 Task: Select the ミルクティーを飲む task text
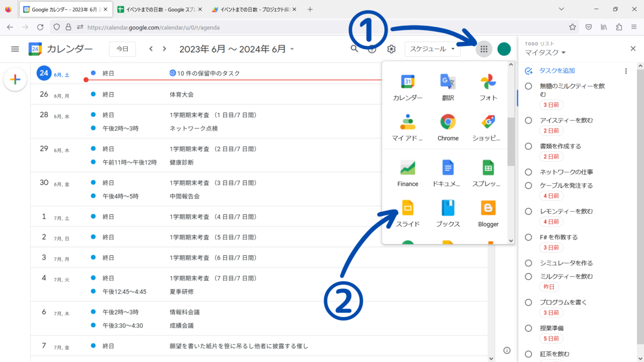click(566, 276)
